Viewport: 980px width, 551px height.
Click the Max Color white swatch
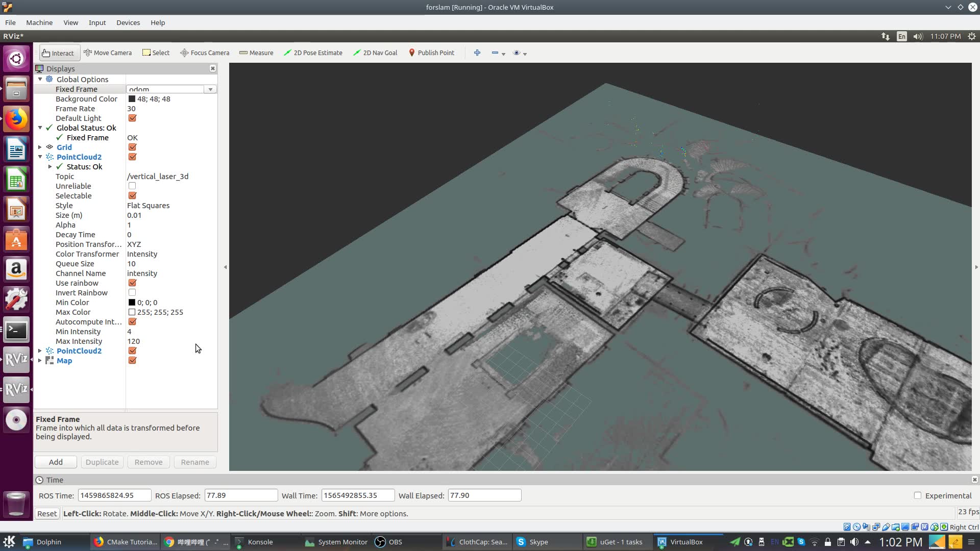(x=132, y=312)
